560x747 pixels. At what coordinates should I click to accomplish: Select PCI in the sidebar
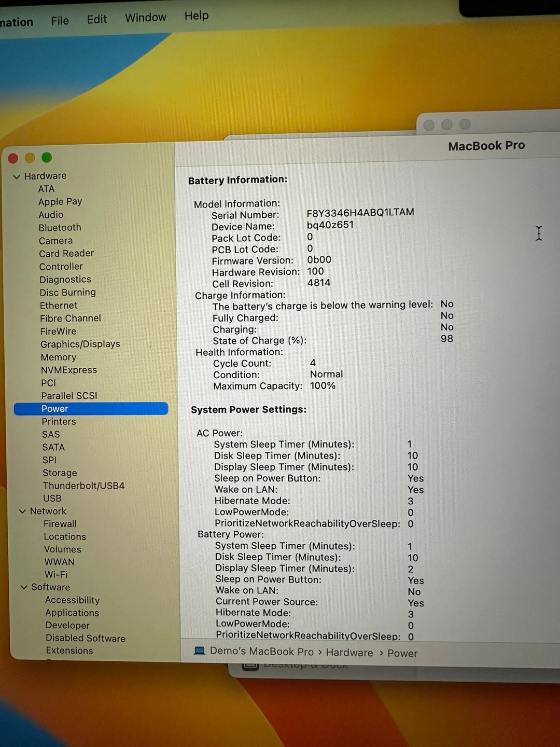click(48, 383)
